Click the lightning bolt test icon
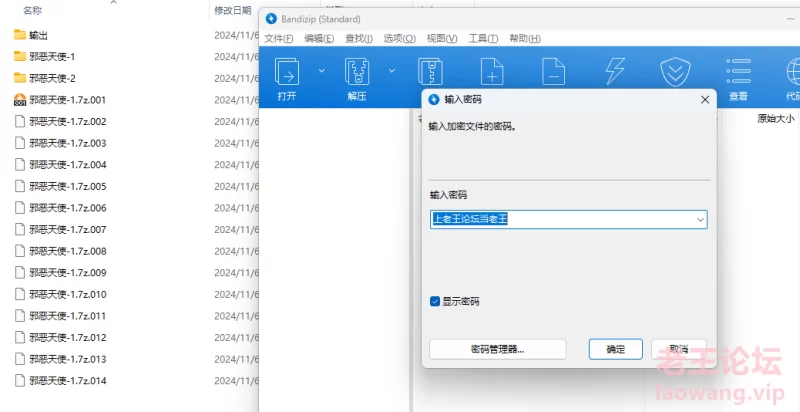This screenshot has height=412, width=800. point(615,71)
